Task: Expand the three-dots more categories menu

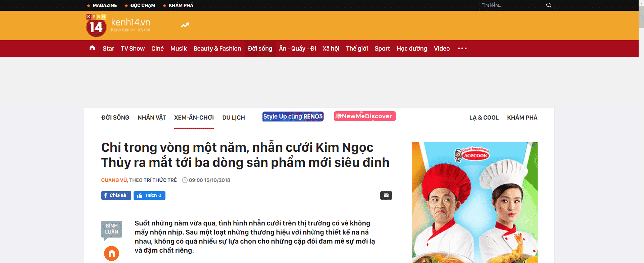Action: point(462,49)
